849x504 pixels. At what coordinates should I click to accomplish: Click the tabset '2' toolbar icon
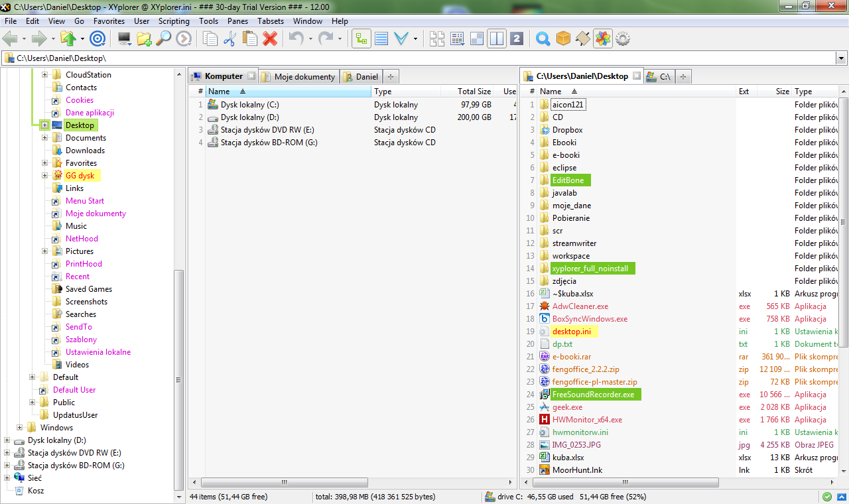click(x=517, y=39)
